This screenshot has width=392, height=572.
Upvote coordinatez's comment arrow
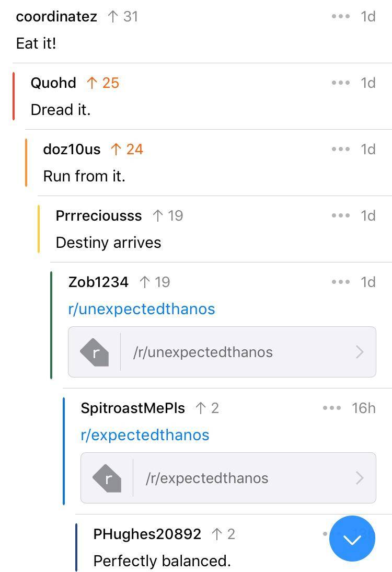click(112, 17)
